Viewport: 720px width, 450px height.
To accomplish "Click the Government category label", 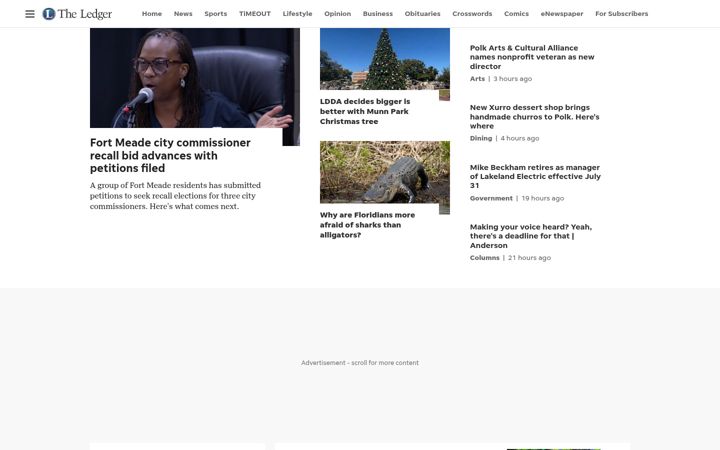I will tap(491, 198).
